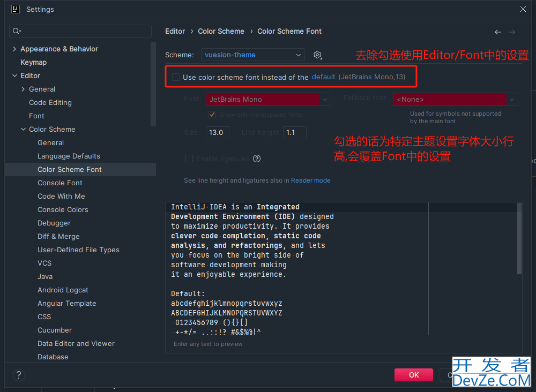Image resolution: width=536 pixels, height=392 pixels.
Task: Click the search magnifier icon
Action: (17, 32)
